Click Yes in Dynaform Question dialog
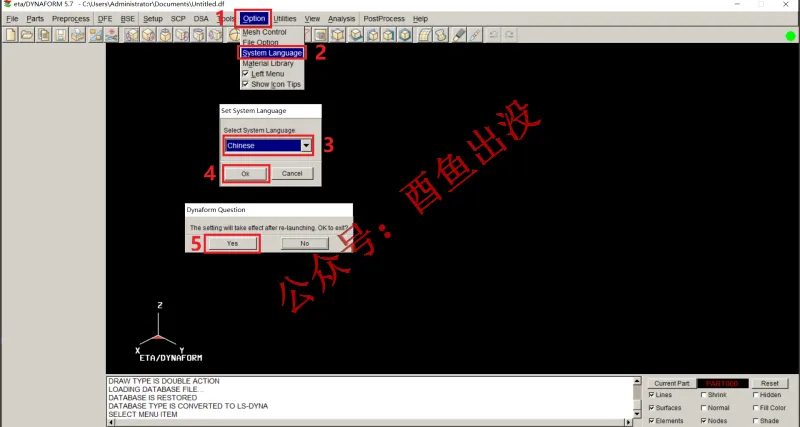This screenshot has height=427, width=800. [233, 243]
